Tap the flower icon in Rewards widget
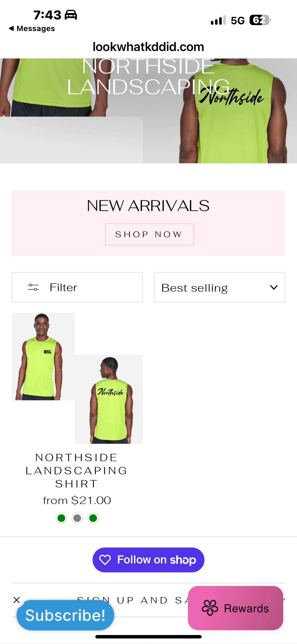Screen dimensions: 297x644 (210, 608)
